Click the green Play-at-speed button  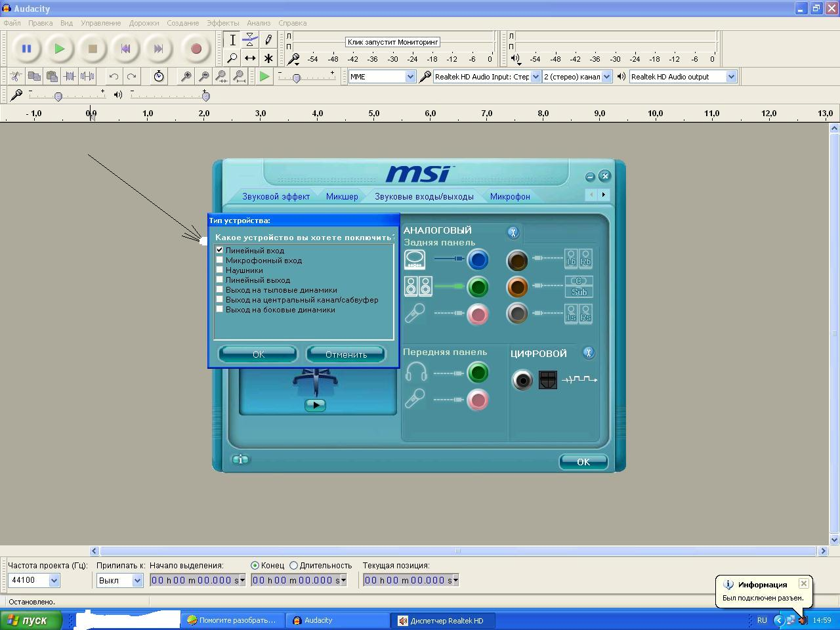[264, 76]
